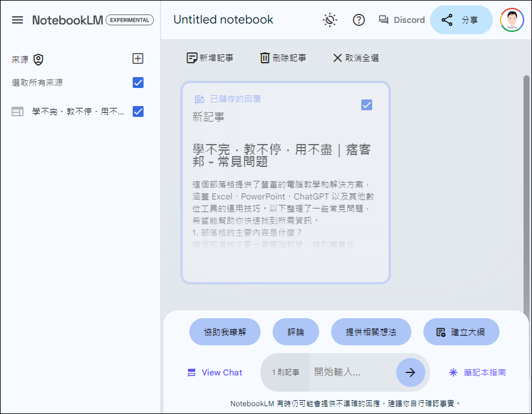Click 新增記事 to add a note
This screenshot has height=414, width=532.
click(x=210, y=58)
